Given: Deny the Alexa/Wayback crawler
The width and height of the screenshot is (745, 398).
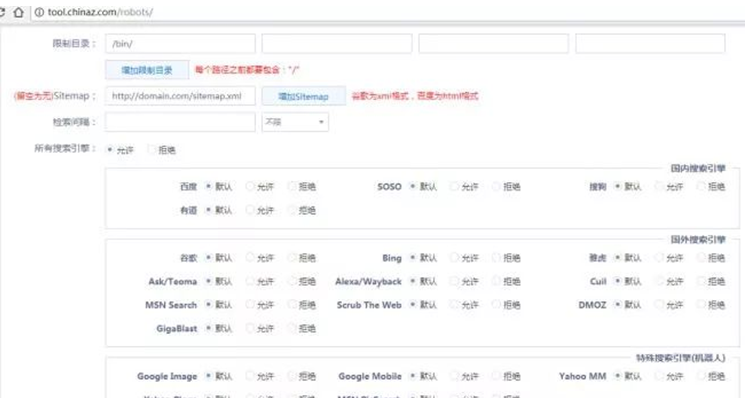Looking at the screenshot, I should pyautogui.click(x=496, y=281).
